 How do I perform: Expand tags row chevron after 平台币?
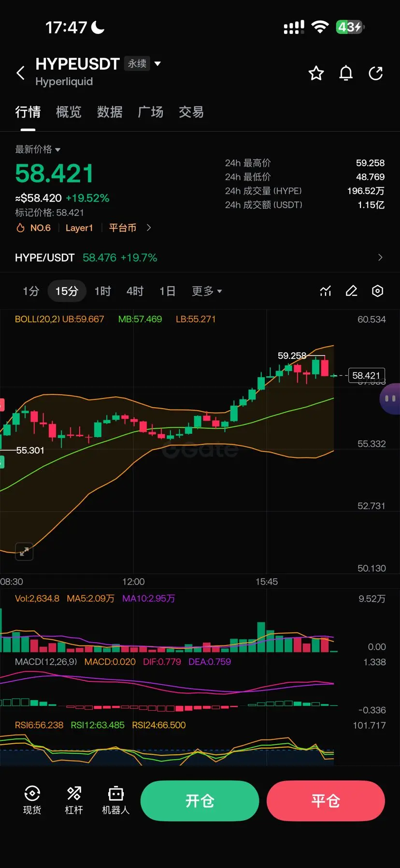click(x=149, y=228)
